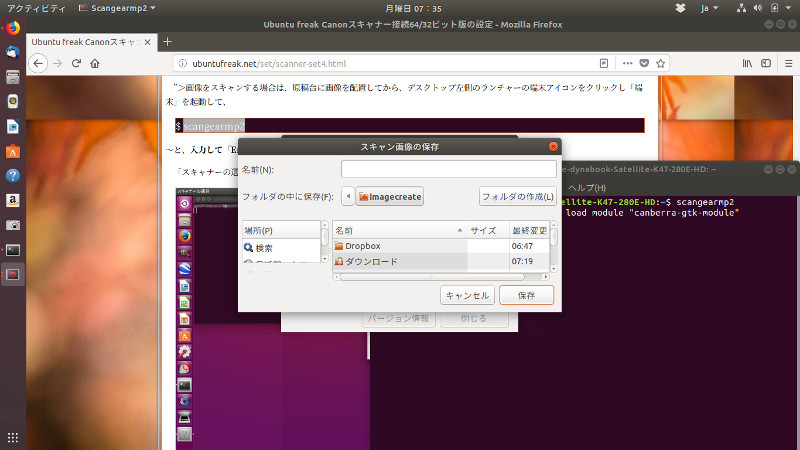
Task: Click the file list horizontal scrollbar
Action: (x=432, y=277)
